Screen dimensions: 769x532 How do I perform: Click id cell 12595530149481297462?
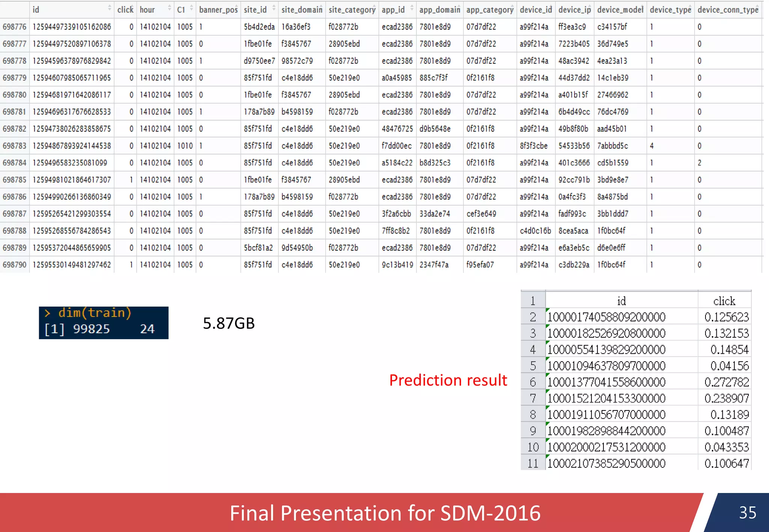pyautogui.click(x=72, y=265)
